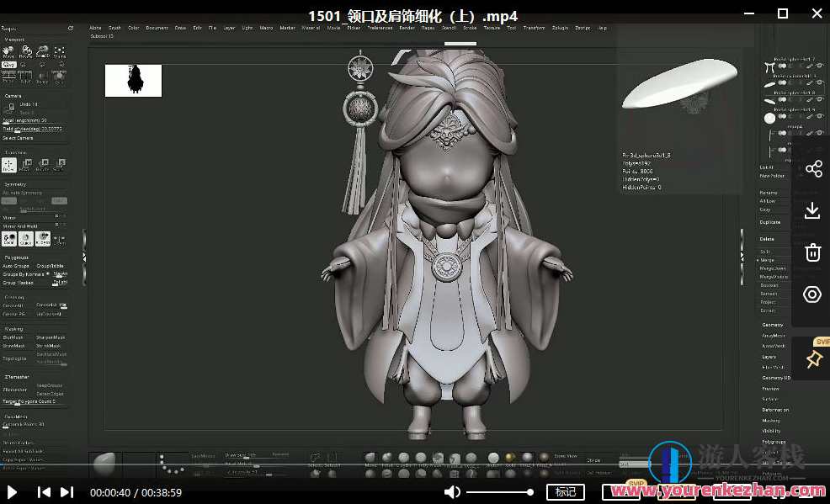Open the Brush menu
830x504 pixels.
(x=114, y=27)
